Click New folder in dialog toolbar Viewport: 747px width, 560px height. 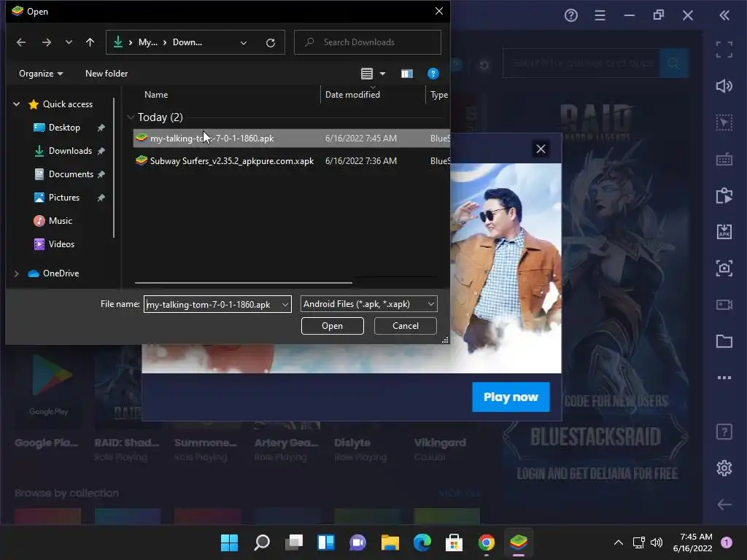[107, 74]
